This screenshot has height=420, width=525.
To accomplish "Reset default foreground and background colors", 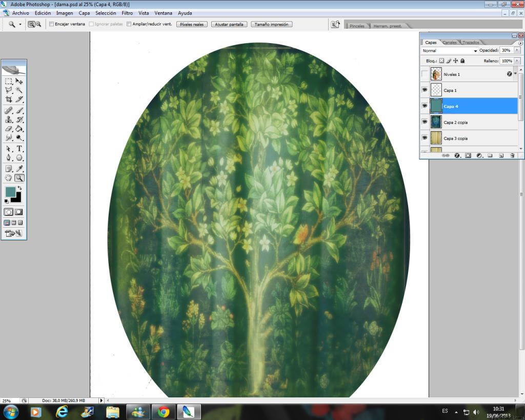I will pyautogui.click(x=6, y=201).
